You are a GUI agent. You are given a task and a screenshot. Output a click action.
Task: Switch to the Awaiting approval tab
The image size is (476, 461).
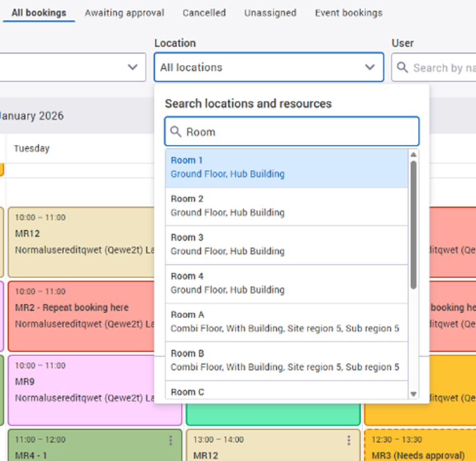click(124, 12)
